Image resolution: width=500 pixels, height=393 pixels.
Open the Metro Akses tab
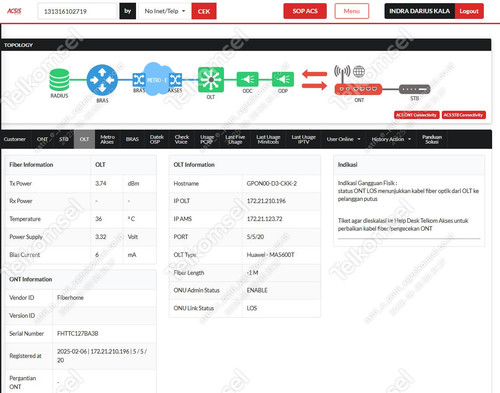[x=107, y=139]
